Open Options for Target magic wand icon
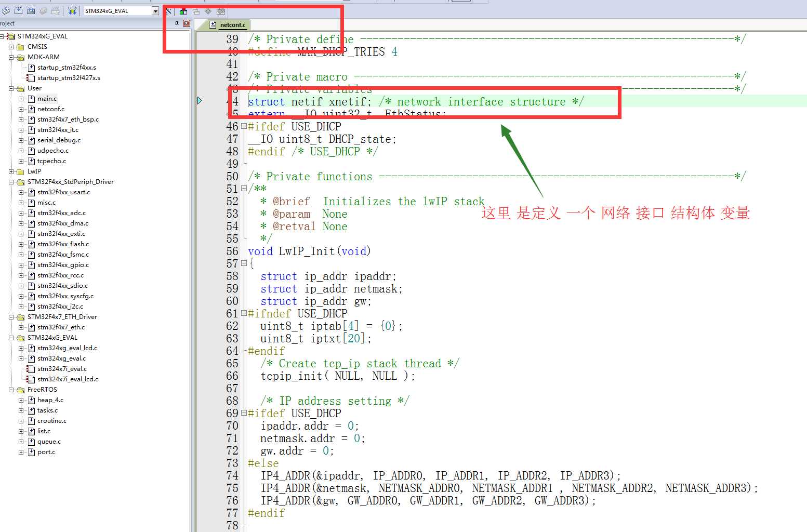The height and width of the screenshot is (532, 807). click(169, 11)
